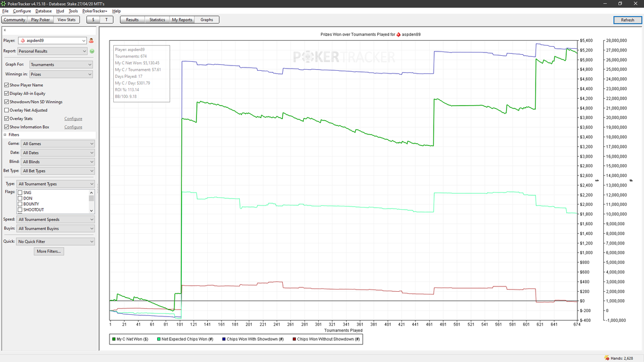Open the Winnings in dropdown
This screenshot has height=362, width=644.
[x=61, y=75]
